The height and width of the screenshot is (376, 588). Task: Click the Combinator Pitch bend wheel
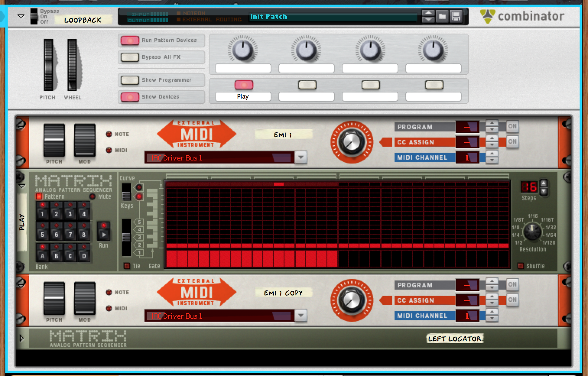(x=49, y=65)
